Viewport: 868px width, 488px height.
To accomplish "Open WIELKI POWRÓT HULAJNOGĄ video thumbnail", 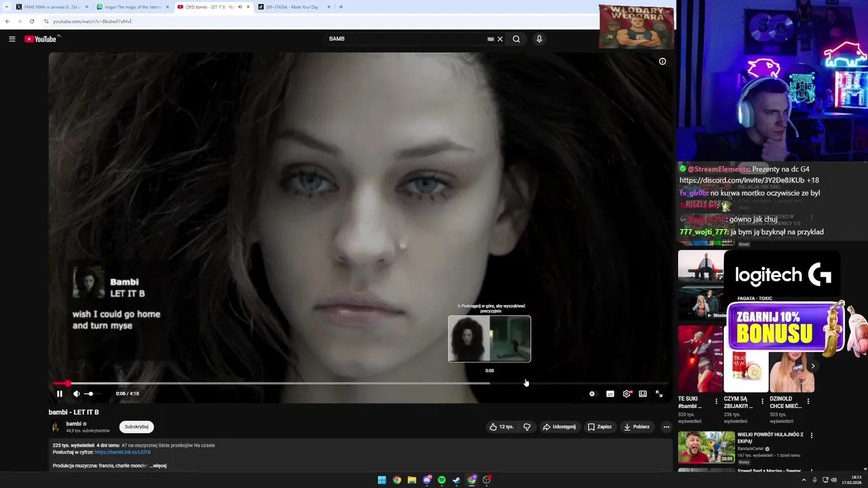I will pyautogui.click(x=707, y=447).
